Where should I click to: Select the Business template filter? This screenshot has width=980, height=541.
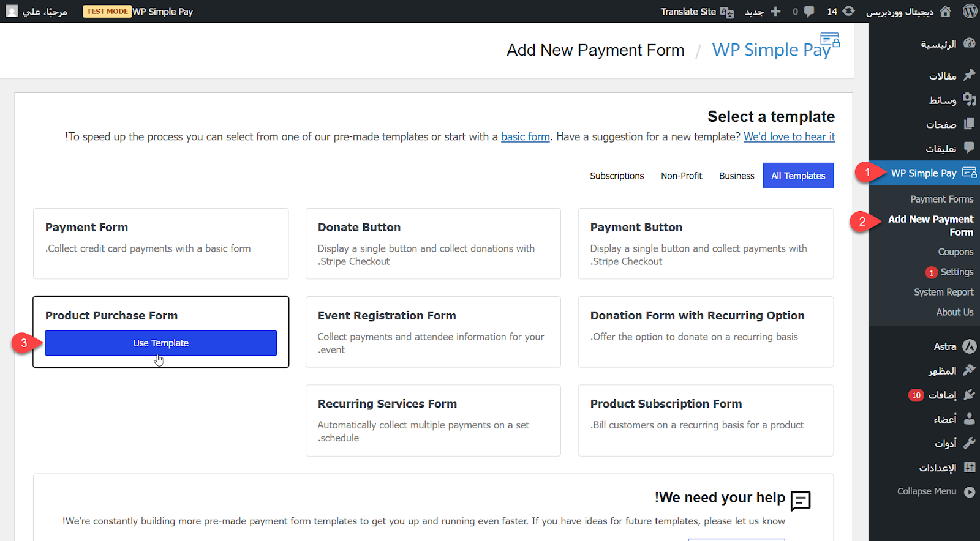tap(736, 176)
